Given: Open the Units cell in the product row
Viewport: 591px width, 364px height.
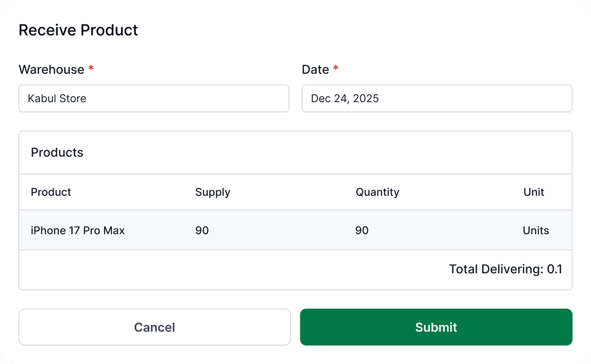Looking at the screenshot, I should pyautogui.click(x=535, y=231).
